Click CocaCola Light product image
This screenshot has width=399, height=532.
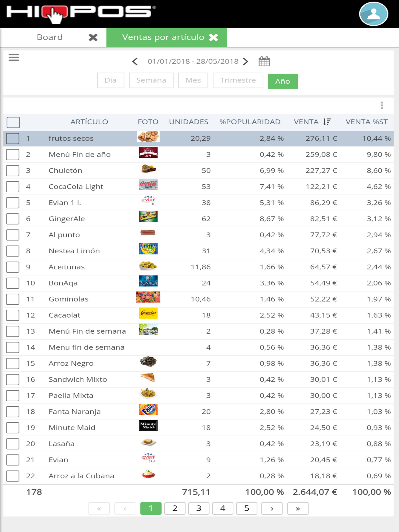[148, 185]
